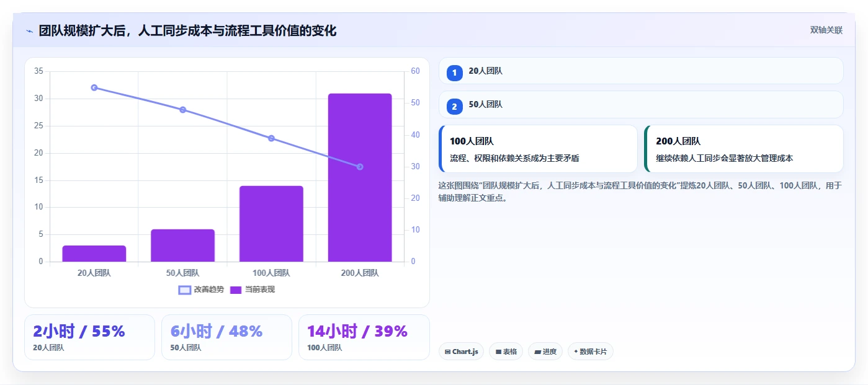This screenshot has height=385, width=868.
Task: Click the 数据卡片 sparkle icon
Action: [576, 352]
